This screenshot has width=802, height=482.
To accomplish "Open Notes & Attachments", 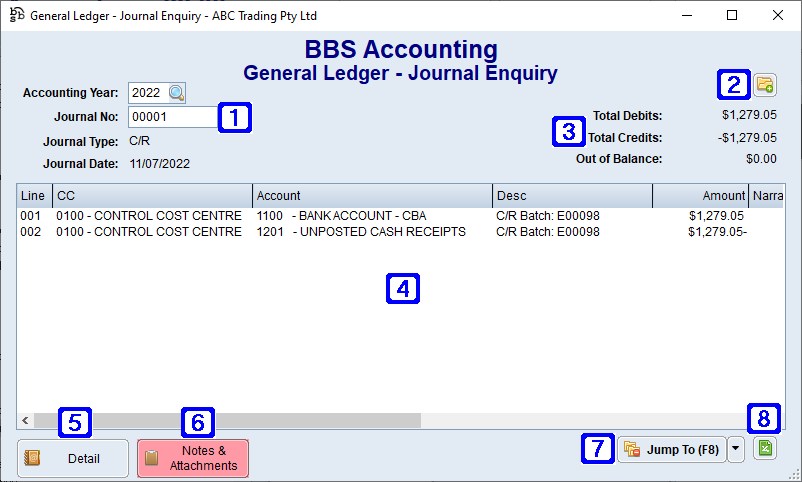I will click(x=193, y=458).
